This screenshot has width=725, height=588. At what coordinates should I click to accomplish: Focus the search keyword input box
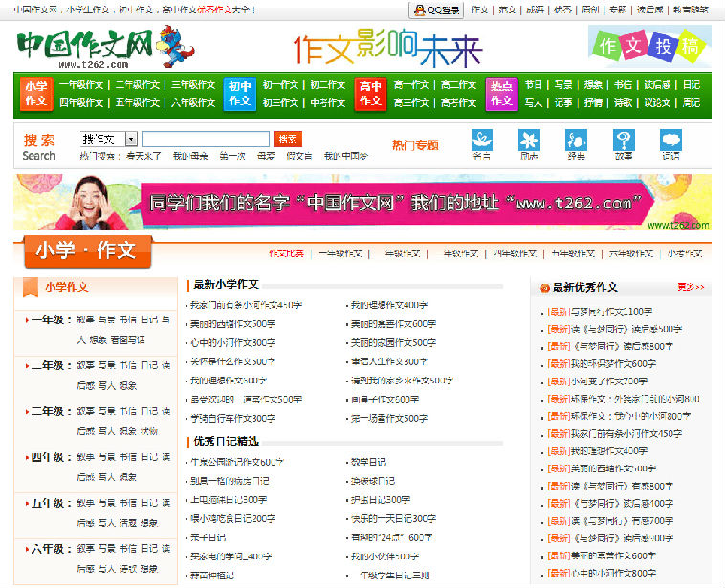tap(206, 140)
